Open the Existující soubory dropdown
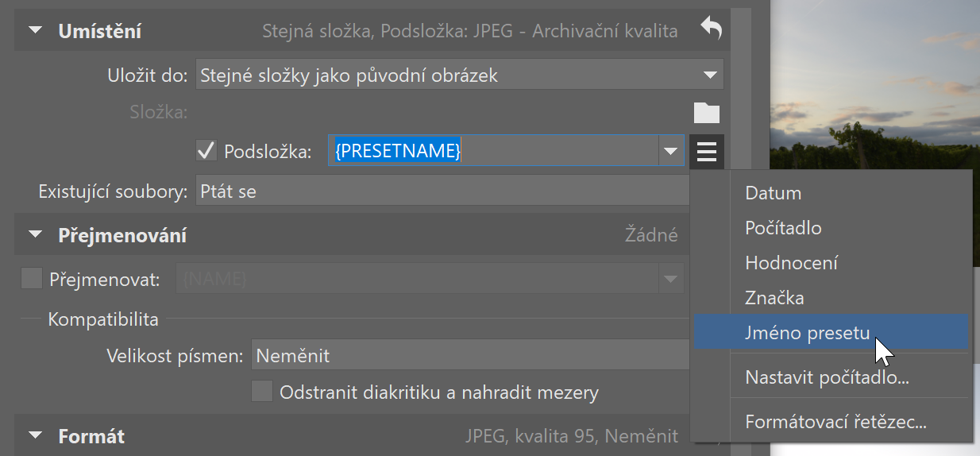The image size is (980, 456). pyautogui.click(x=442, y=191)
